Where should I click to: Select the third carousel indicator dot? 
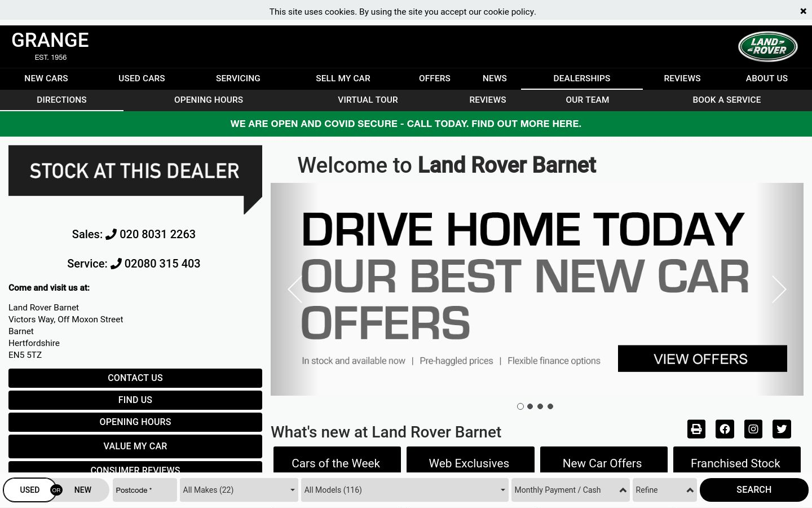click(540, 406)
